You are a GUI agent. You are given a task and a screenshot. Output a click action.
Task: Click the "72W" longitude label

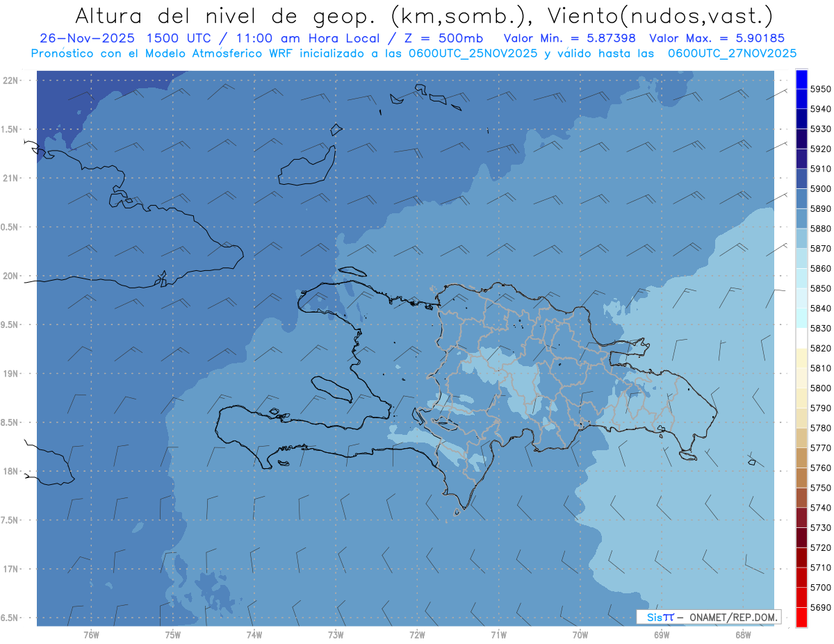coord(417,635)
